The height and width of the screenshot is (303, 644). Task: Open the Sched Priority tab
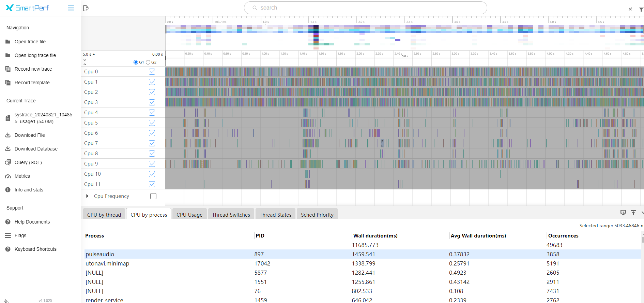click(x=317, y=215)
